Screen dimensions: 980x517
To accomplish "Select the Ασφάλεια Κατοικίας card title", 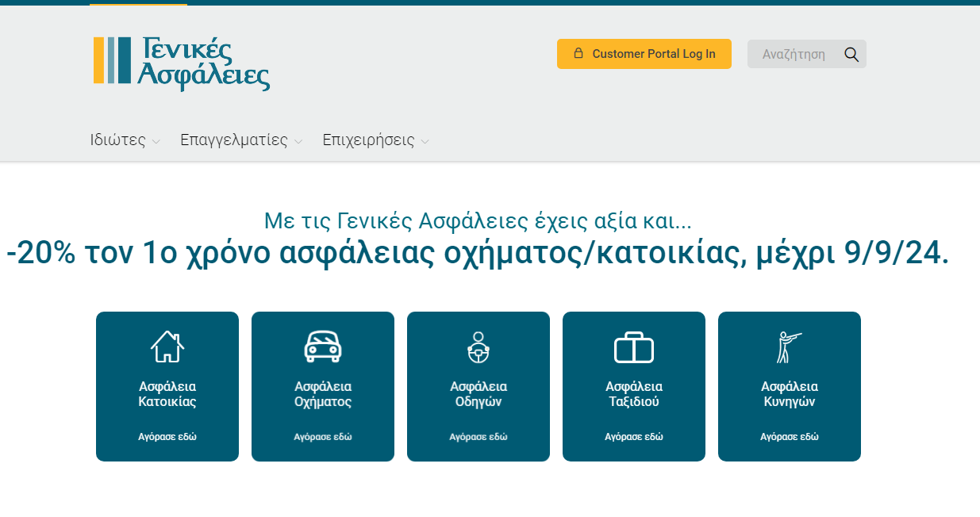I will [167, 394].
